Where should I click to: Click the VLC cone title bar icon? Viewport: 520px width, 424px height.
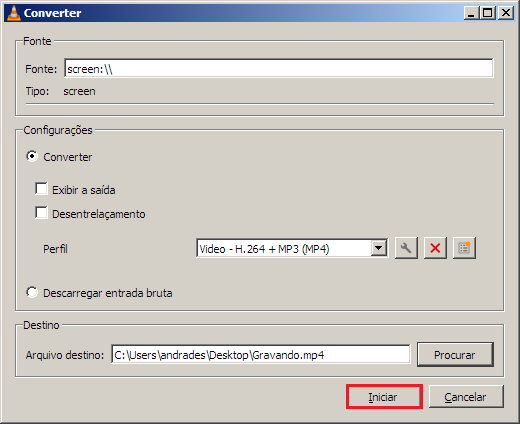(x=14, y=13)
